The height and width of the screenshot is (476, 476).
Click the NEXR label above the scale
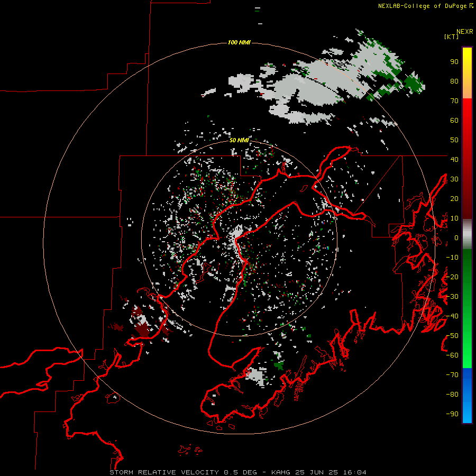(x=465, y=32)
